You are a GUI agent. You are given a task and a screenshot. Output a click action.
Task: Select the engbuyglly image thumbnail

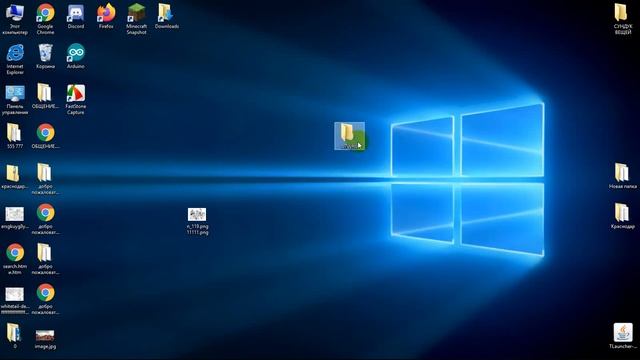coord(15,218)
